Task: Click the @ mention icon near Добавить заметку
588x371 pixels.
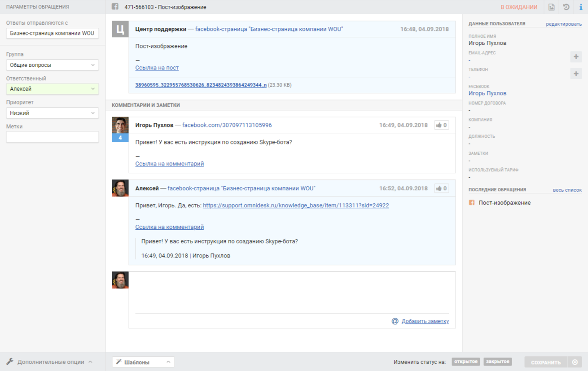Action: (395, 321)
